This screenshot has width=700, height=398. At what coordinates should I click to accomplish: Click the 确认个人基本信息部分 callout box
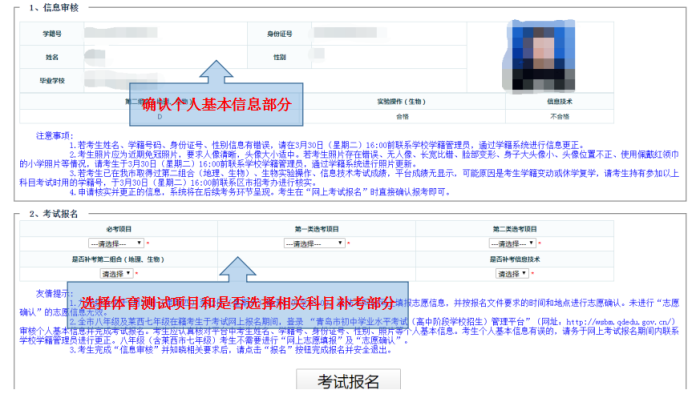coord(216,104)
